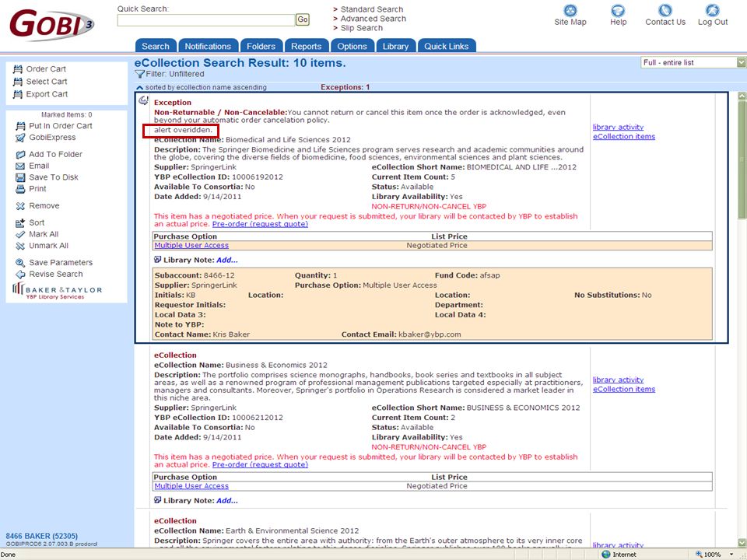Open eCollection items for Biomedical and Life Sciences

point(623,137)
